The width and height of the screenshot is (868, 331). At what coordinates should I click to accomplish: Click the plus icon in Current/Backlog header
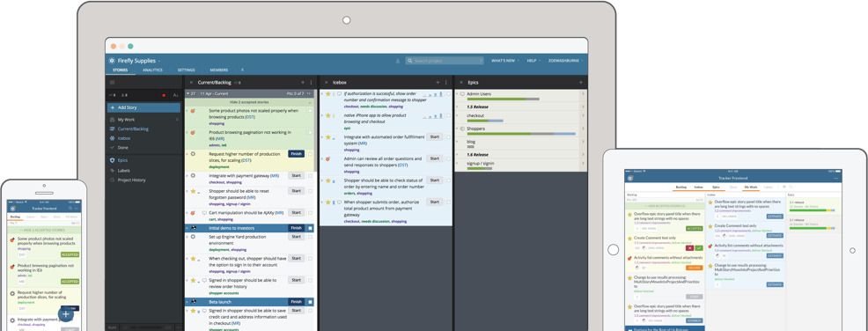click(302, 83)
